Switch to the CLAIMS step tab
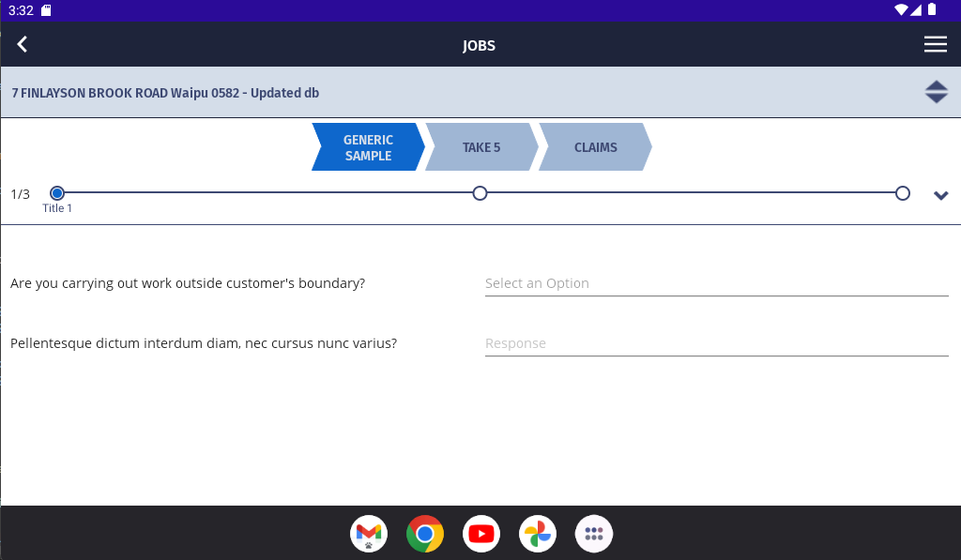The image size is (961, 560). (595, 147)
